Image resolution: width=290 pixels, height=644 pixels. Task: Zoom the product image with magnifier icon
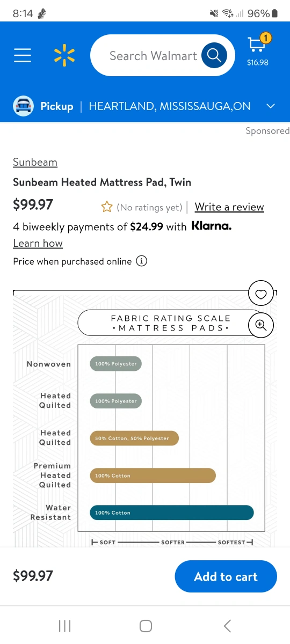point(261,324)
